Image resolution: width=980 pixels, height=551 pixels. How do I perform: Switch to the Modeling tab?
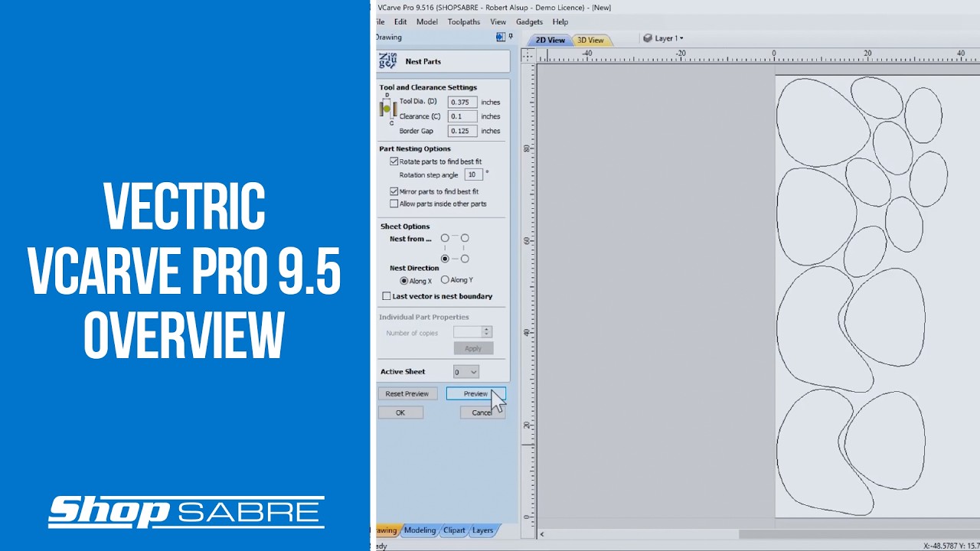[x=420, y=530]
